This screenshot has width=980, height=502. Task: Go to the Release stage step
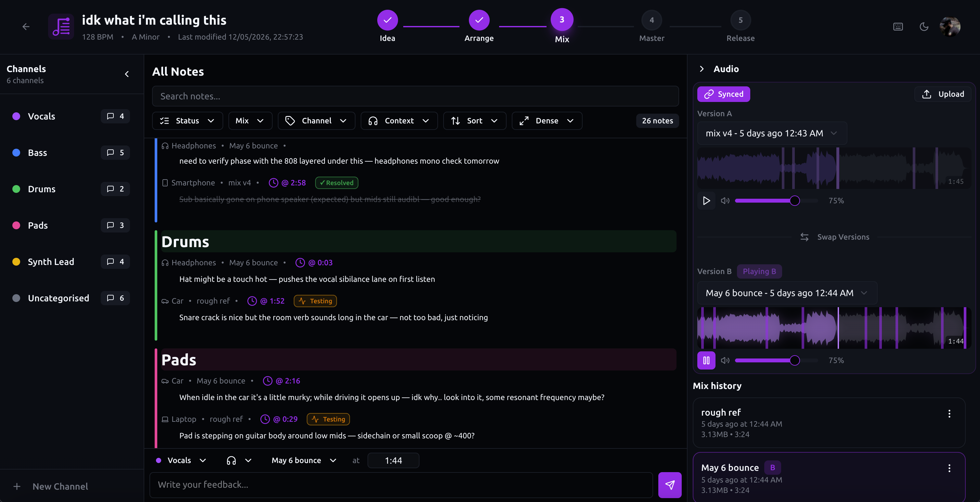[x=740, y=26]
